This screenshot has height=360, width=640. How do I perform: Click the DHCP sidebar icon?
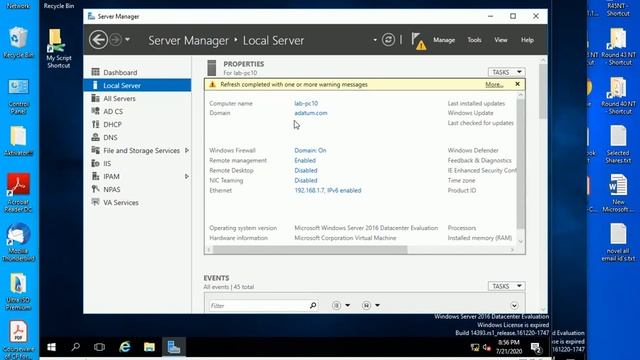(x=96, y=124)
